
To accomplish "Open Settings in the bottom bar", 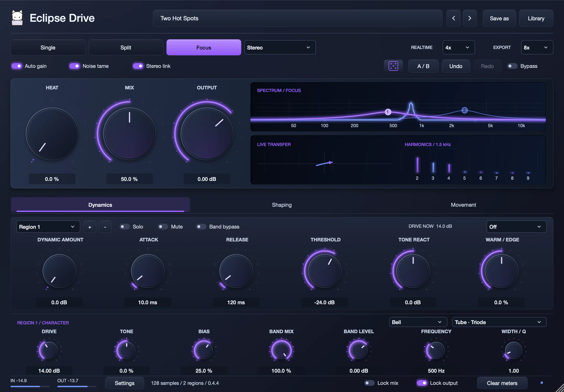I will click(125, 383).
